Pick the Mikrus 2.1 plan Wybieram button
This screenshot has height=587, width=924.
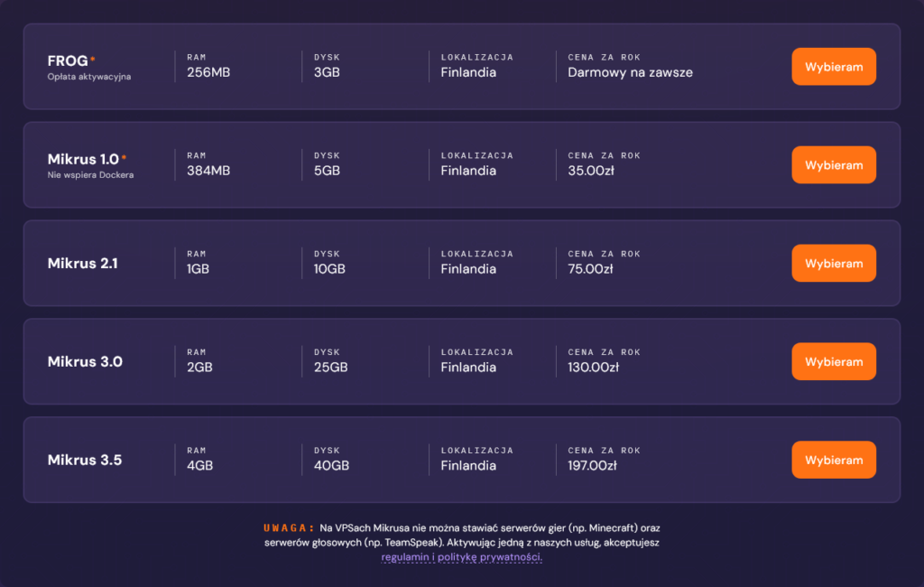coord(833,263)
